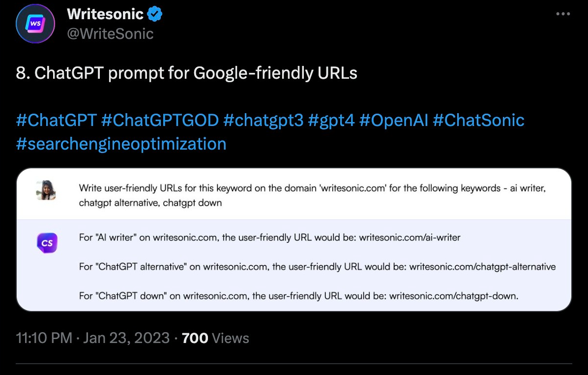Click the user photo avatar in the image
Image resolution: width=588 pixels, height=375 pixels.
(46, 190)
